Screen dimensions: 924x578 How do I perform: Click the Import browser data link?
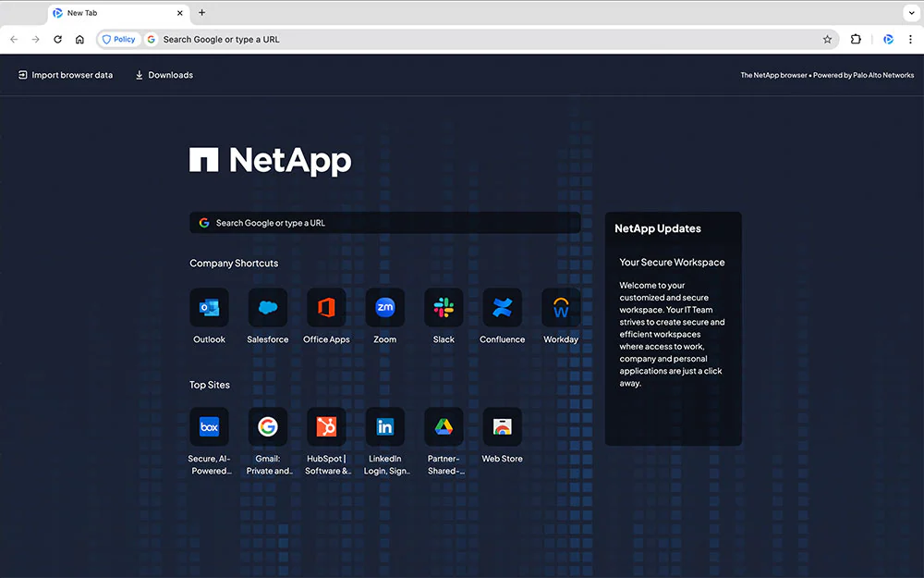(x=66, y=75)
